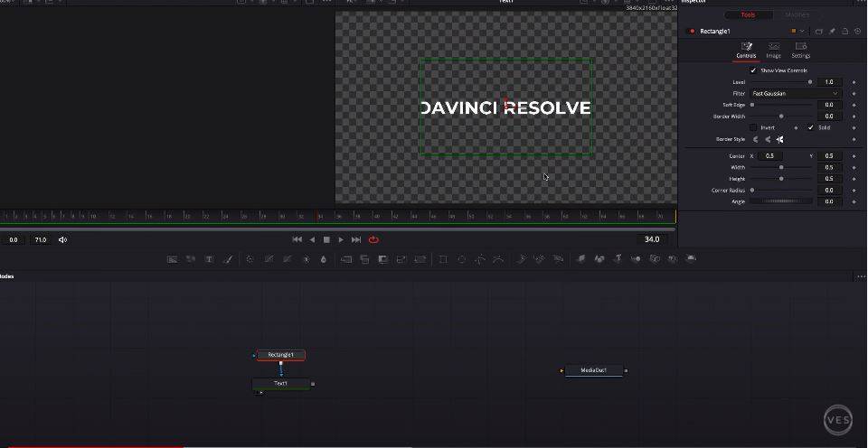This screenshot has width=868, height=448.
Task: Add a pMerge particle node
Action: (x=540, y=259)
